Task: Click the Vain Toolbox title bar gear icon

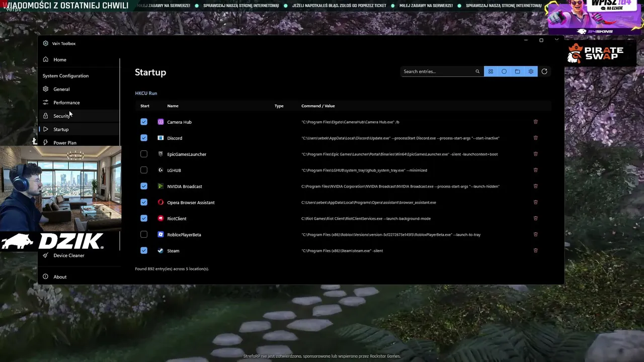Action: click(x=45, y=43)
